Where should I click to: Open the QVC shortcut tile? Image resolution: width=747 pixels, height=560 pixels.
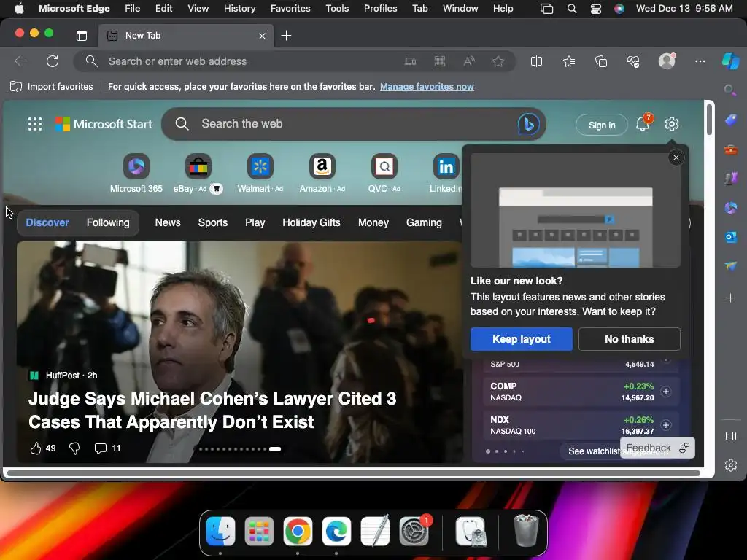pyautogui.click(x=384, y=174)
